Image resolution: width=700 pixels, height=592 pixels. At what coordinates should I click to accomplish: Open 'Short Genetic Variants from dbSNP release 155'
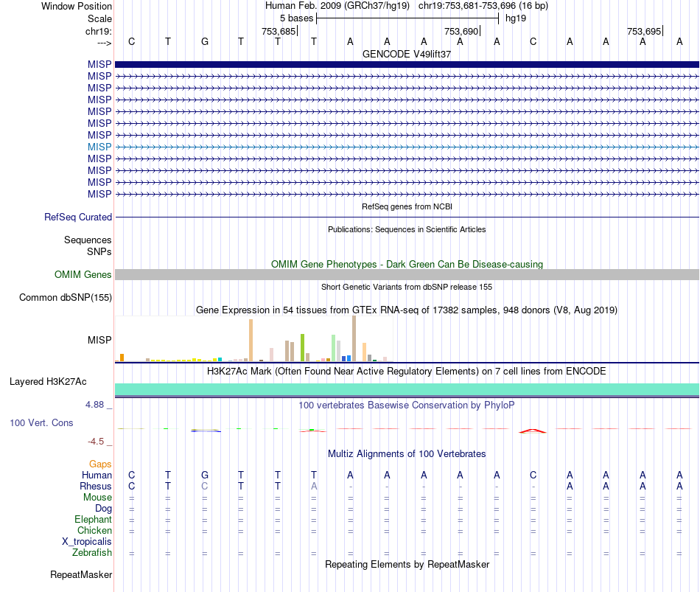(407, 287)
